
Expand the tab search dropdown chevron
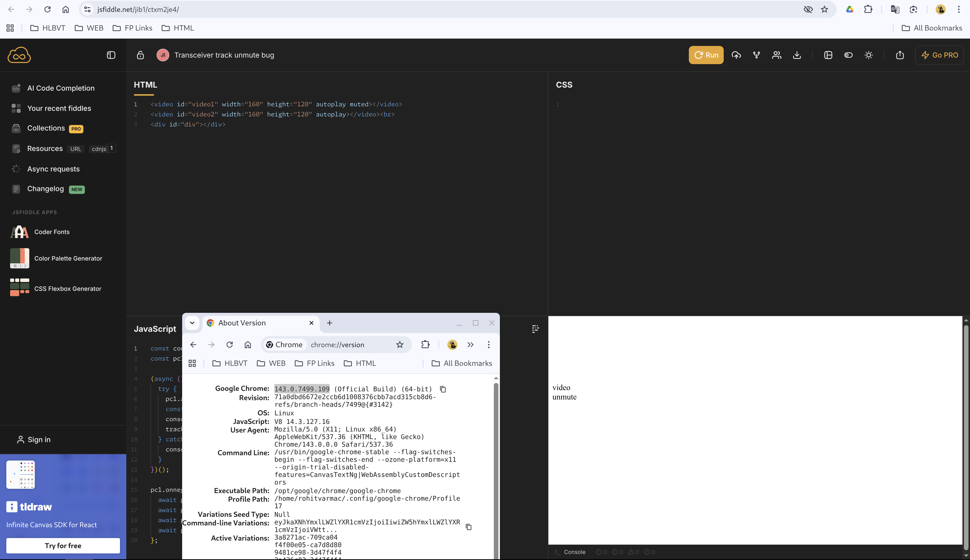point(192,323)
